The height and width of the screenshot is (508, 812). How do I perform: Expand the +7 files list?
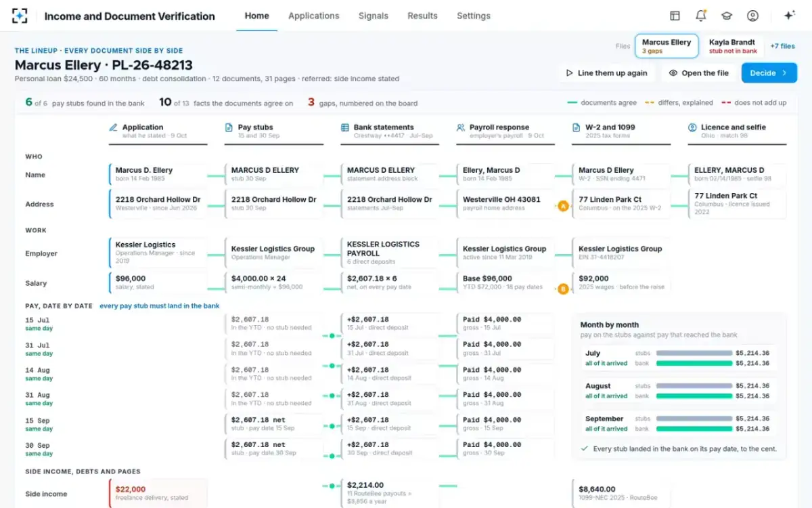coord(782,46)
